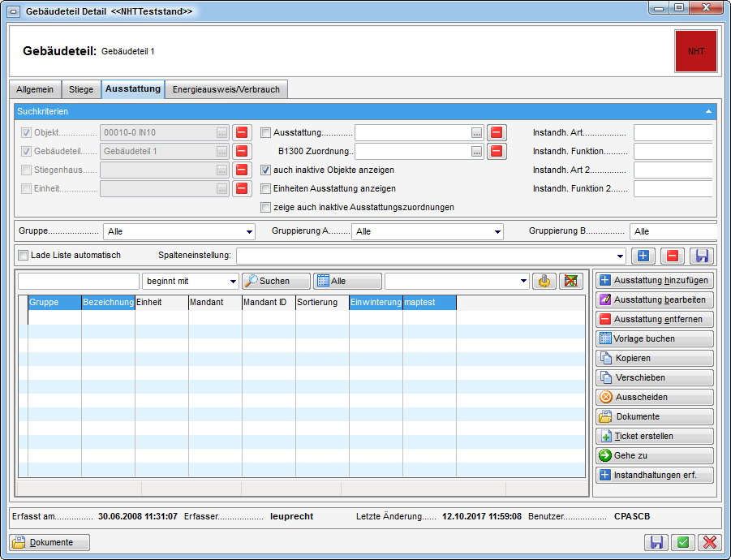Open browse button next to B1300 Zuordnung
Viewport: 731px width, 560px height.
(477, 151)
